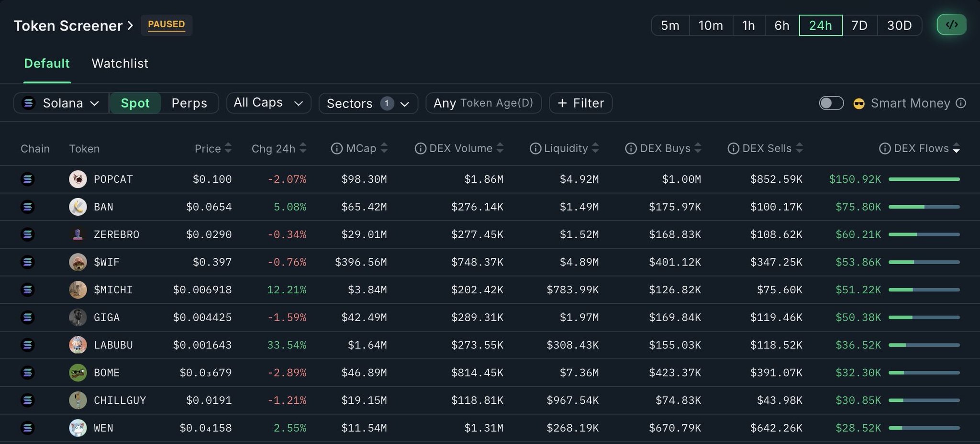Click the BOME frog token icon

[78, 373]
